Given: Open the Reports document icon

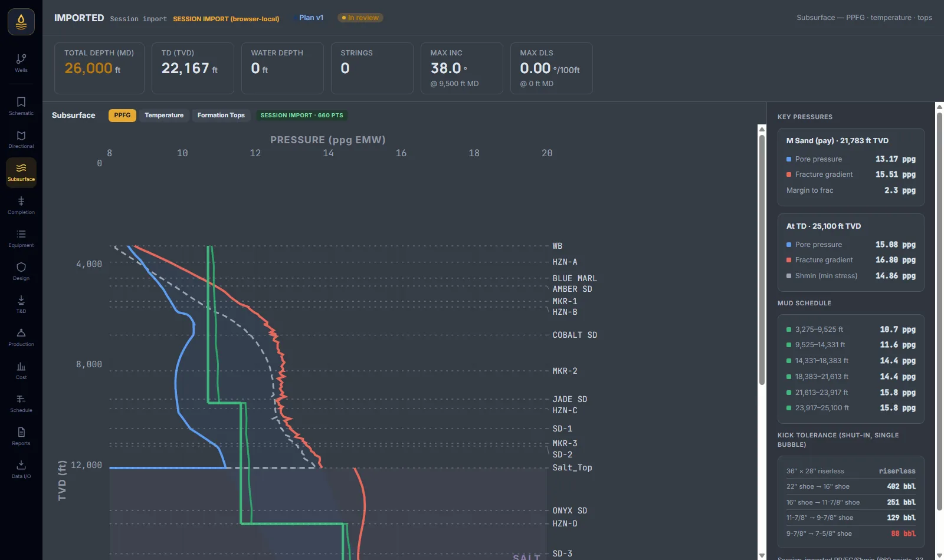Looking at the screenshot, I should click(21, 436).
